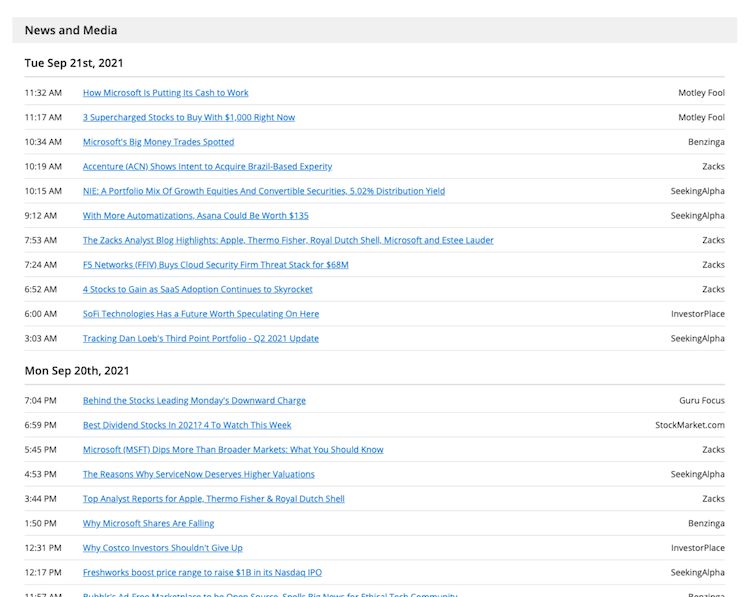Screen dimensions: 750x597
Task: Open SoFi Technologies Future Worth Speculating article
Action: (x=201, y=314)
